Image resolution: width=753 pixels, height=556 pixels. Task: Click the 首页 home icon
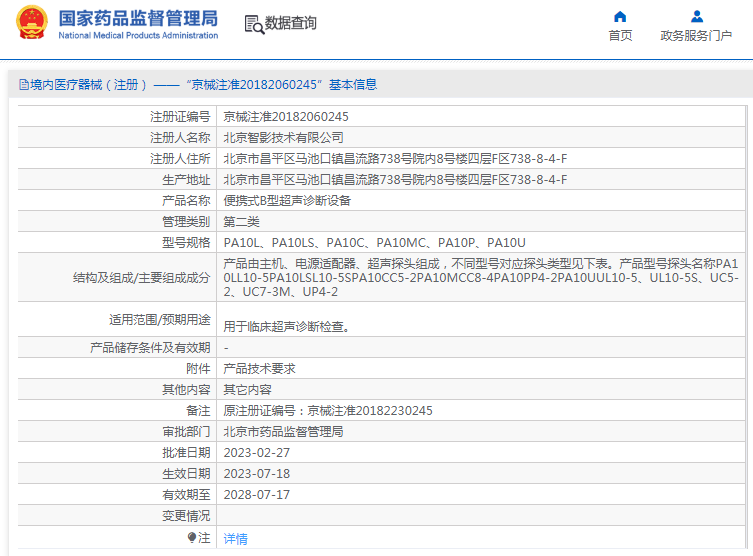pyautogui.click(x=620, y=17)
